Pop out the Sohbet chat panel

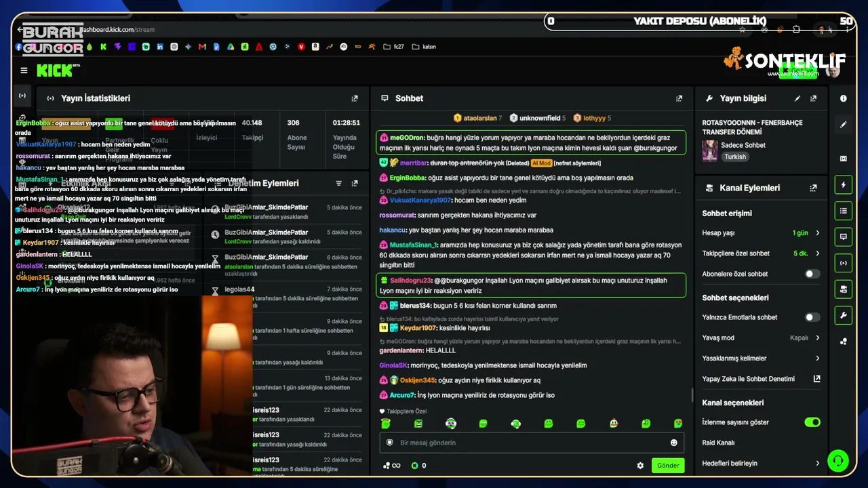(679, 98)
